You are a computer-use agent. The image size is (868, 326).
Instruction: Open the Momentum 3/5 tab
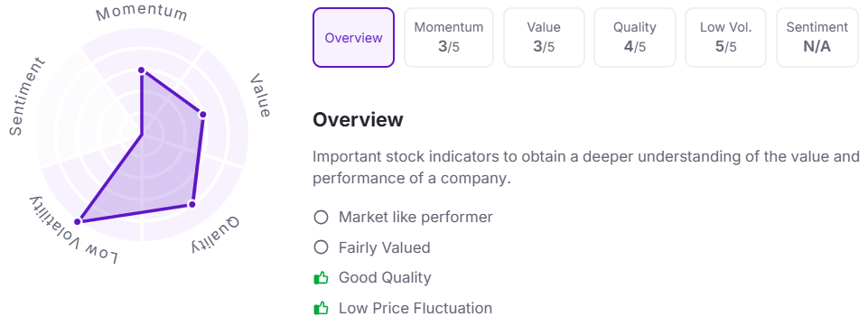coord(448,38)
